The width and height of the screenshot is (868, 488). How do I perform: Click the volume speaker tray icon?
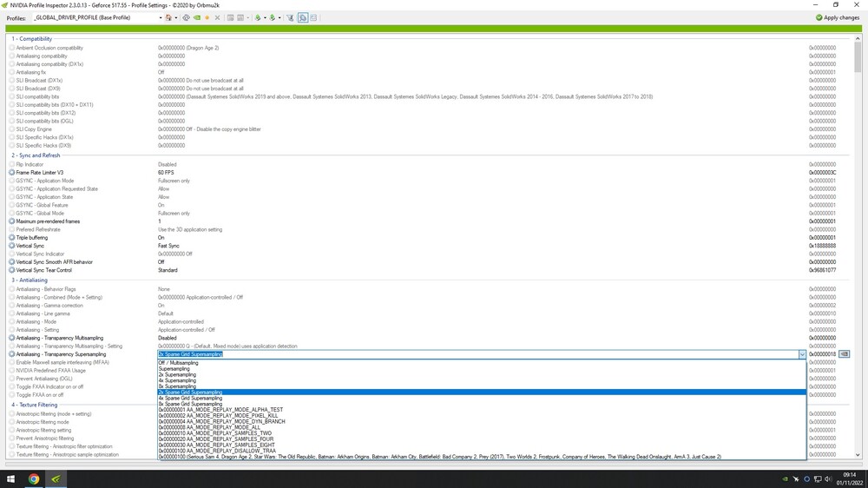[x=828, y=479]
